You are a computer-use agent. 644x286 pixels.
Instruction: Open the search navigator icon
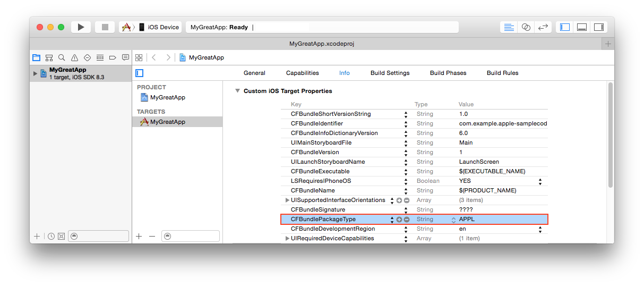(62, 57)
